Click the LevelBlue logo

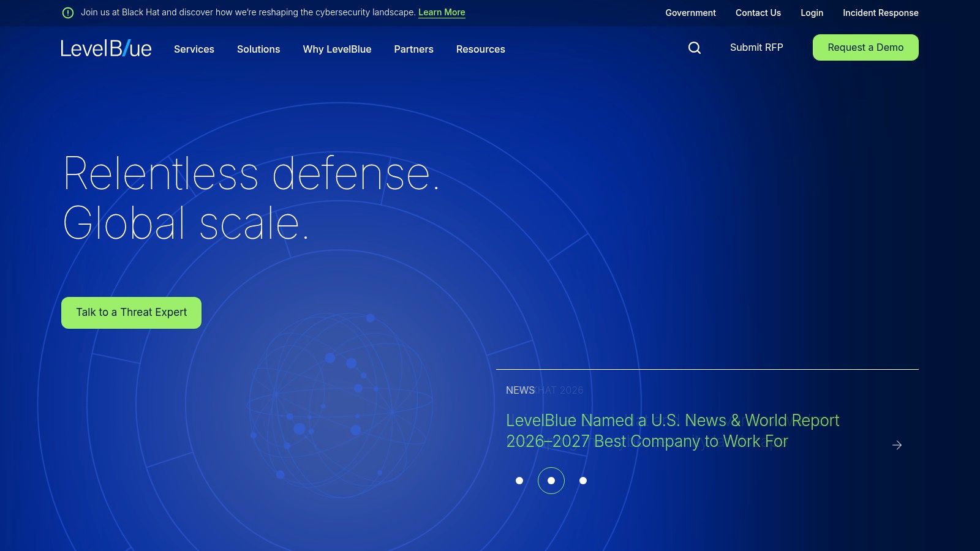click(x=106, y=48)
